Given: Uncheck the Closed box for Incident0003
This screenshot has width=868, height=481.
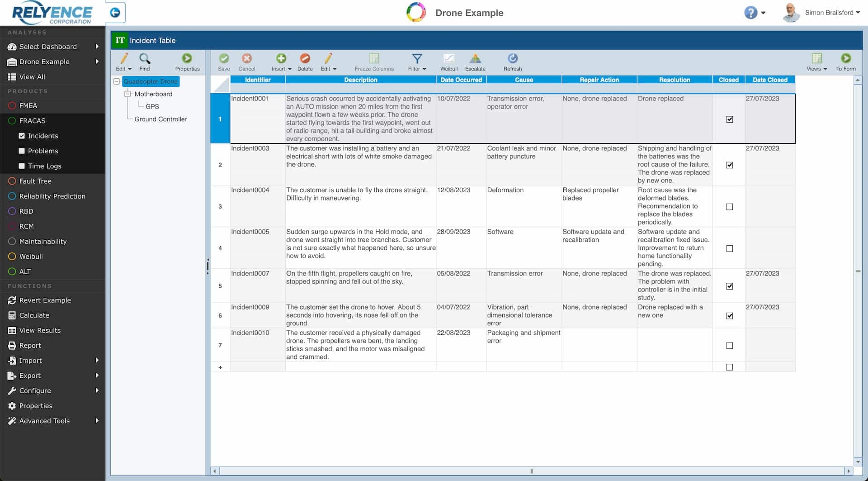Looking at the screenshot, I should click(x=729, y=165).
